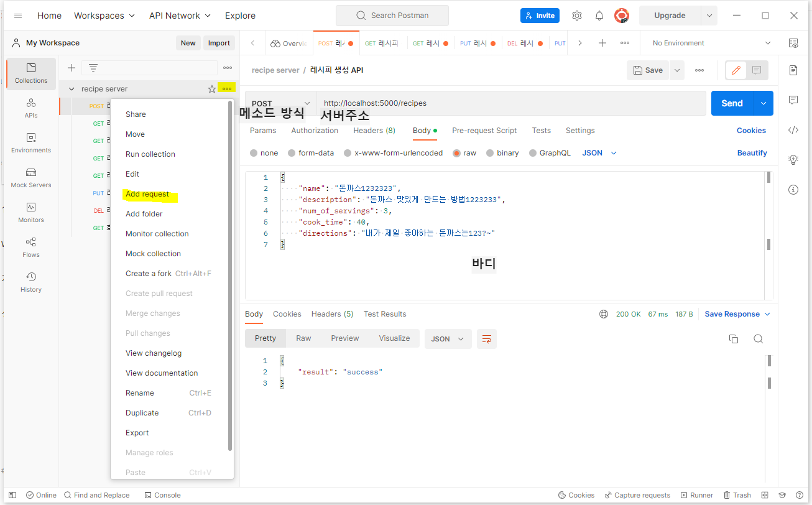812x505 pixels.
Task: Open Console in the status bar
Action: tap(162, 495)
